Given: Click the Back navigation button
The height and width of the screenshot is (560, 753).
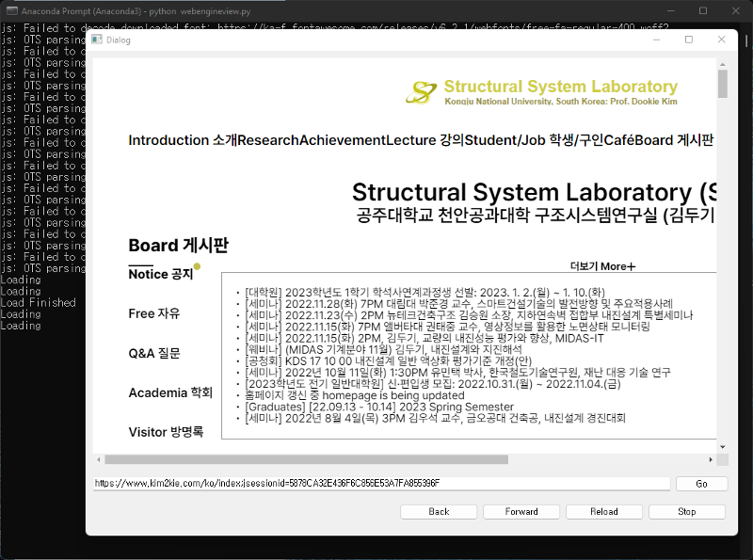Looking at the screenshot, I should 439,511.
